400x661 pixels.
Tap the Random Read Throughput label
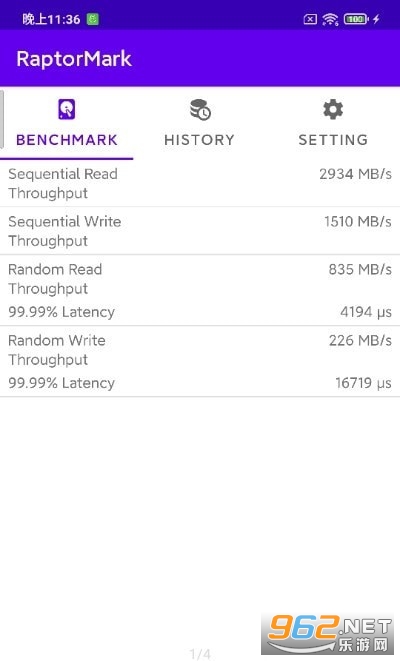55,279
